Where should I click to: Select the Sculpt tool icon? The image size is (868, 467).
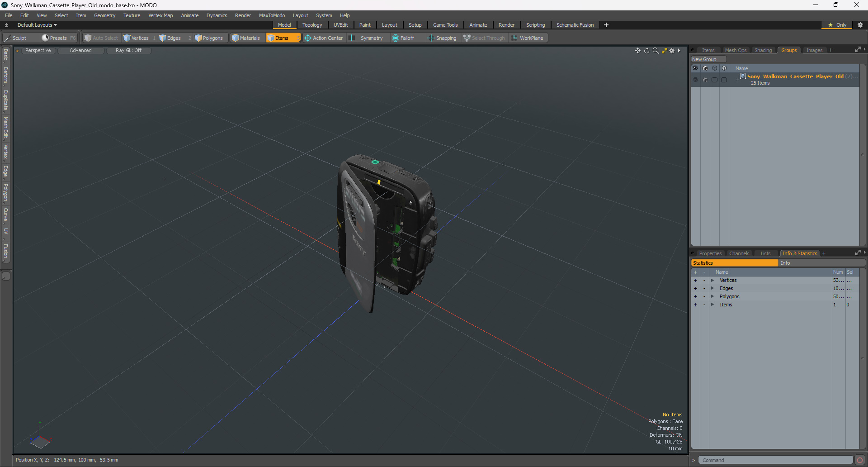click(7, 38)
